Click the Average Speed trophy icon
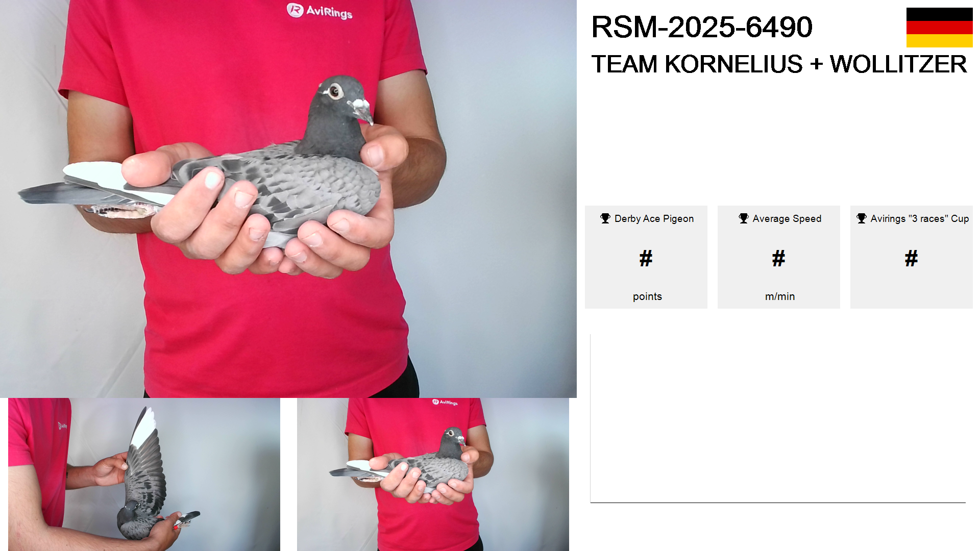This screenshot has width=980, height=551. click(x=744, y=218)
